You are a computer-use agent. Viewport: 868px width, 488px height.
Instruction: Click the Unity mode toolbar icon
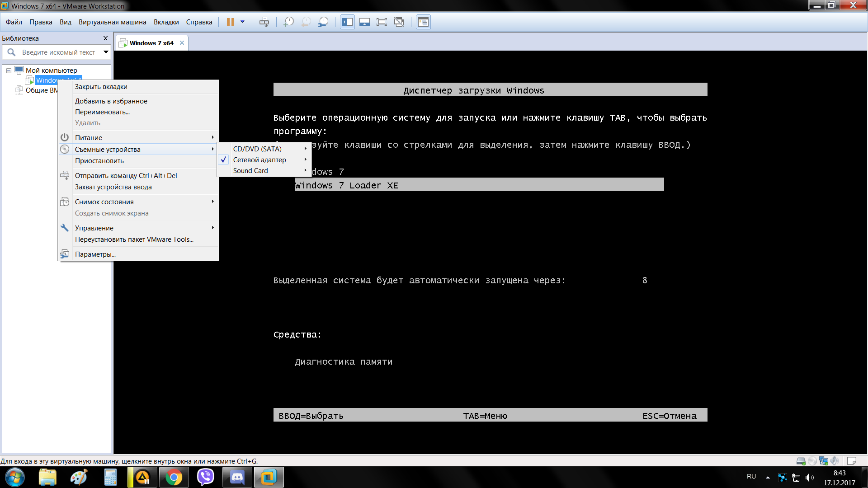(x=399, y=22)
